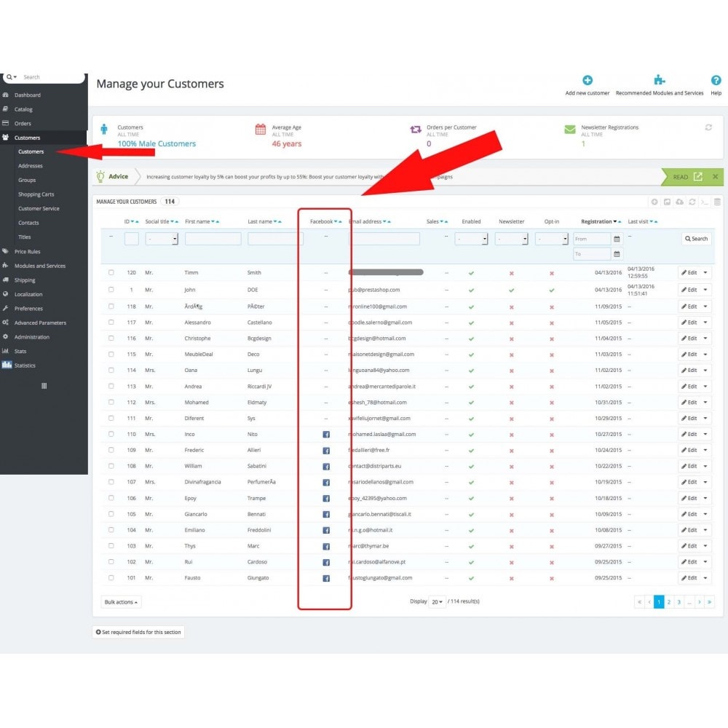Click Set required fields for this section
This screenshot has width=728, height=728.
138,633
